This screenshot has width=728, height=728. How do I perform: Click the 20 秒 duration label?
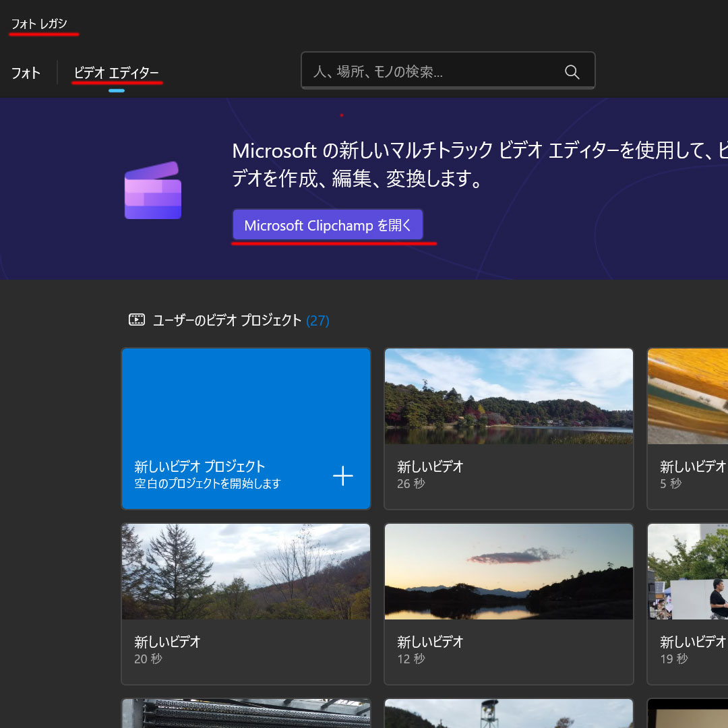click(148, 659)
